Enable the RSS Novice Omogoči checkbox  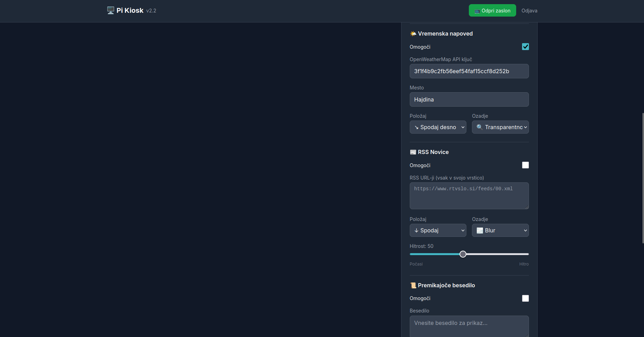click(x=525, y=165)
